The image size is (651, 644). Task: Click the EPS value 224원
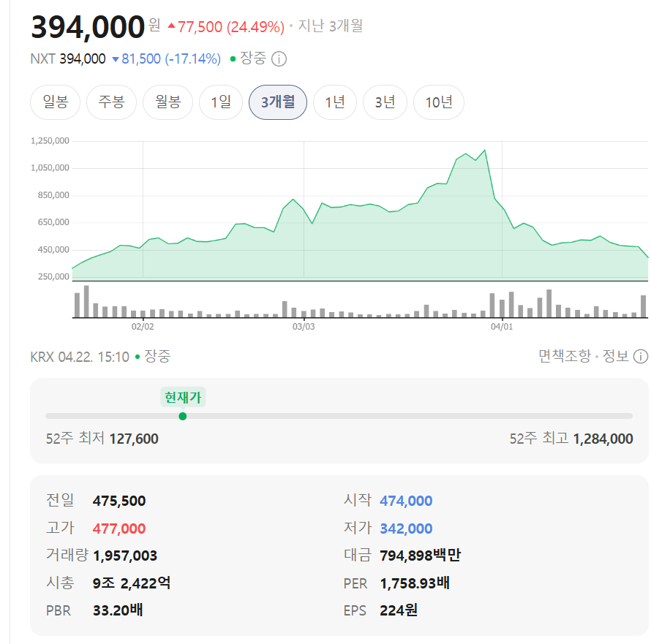coord(399,610)
